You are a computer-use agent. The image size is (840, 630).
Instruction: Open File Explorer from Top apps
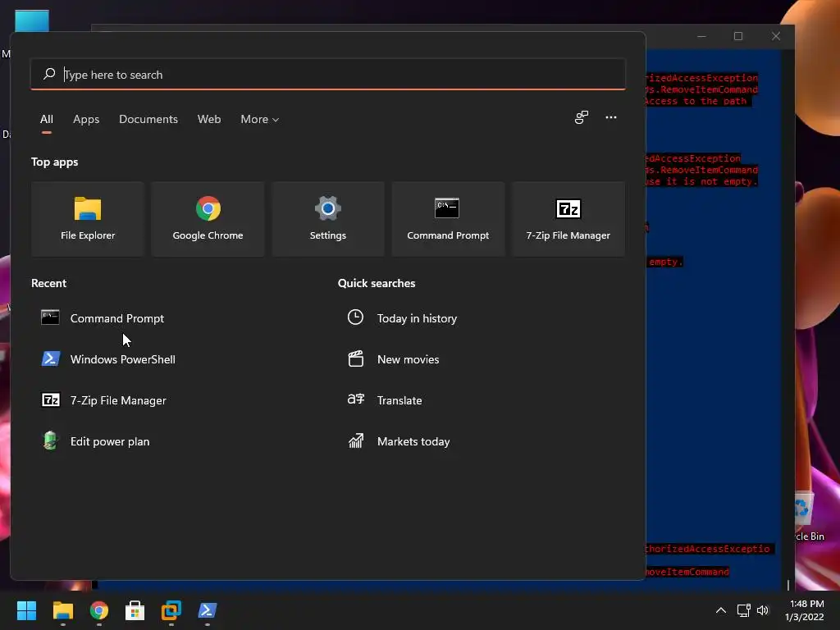click(x=88, y=218)
